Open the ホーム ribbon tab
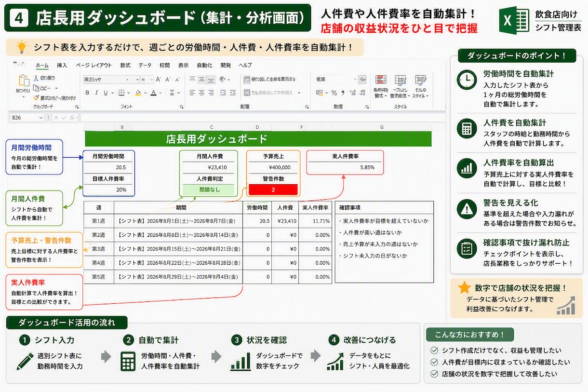This screenshot has width=588, height=392. coord(42,65)
